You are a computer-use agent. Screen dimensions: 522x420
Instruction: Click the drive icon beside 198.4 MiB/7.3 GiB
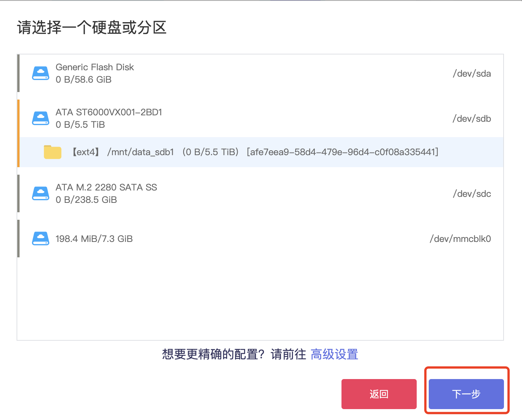[40, 238]
